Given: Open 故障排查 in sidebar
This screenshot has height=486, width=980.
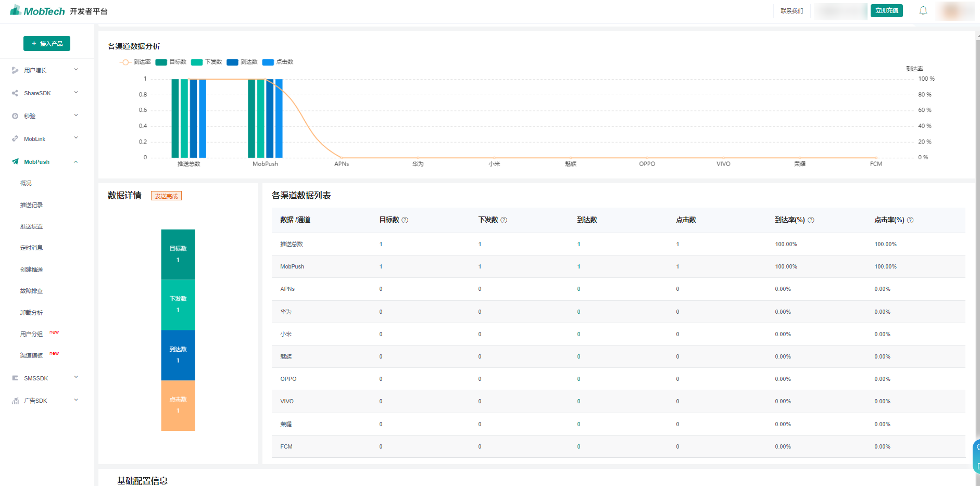Looking at the screenshot, I should click(31, 291).
